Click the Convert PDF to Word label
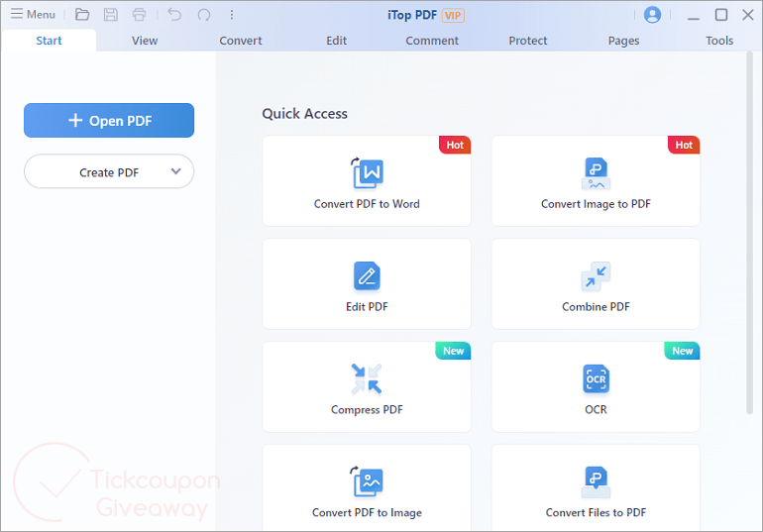This screenshot has height=532, width=763. pos(367,204)
